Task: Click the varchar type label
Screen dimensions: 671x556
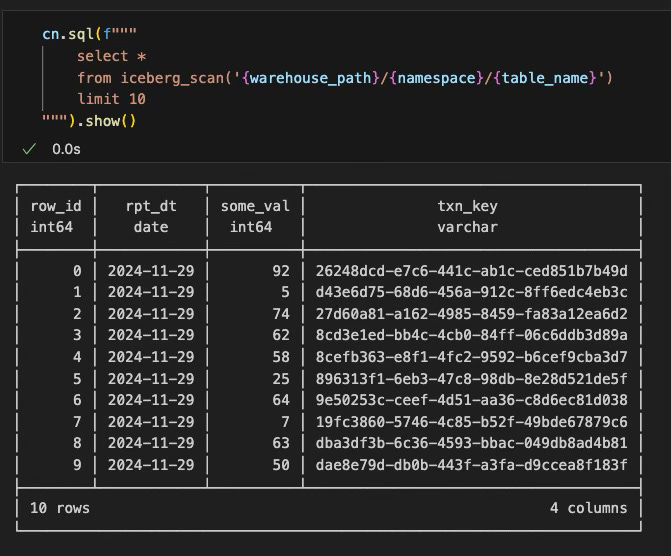Action: pyautogui.click(x=467, y=227)
